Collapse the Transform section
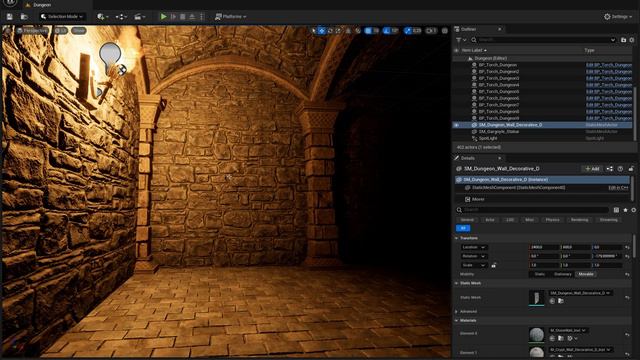 pos(457,238)
